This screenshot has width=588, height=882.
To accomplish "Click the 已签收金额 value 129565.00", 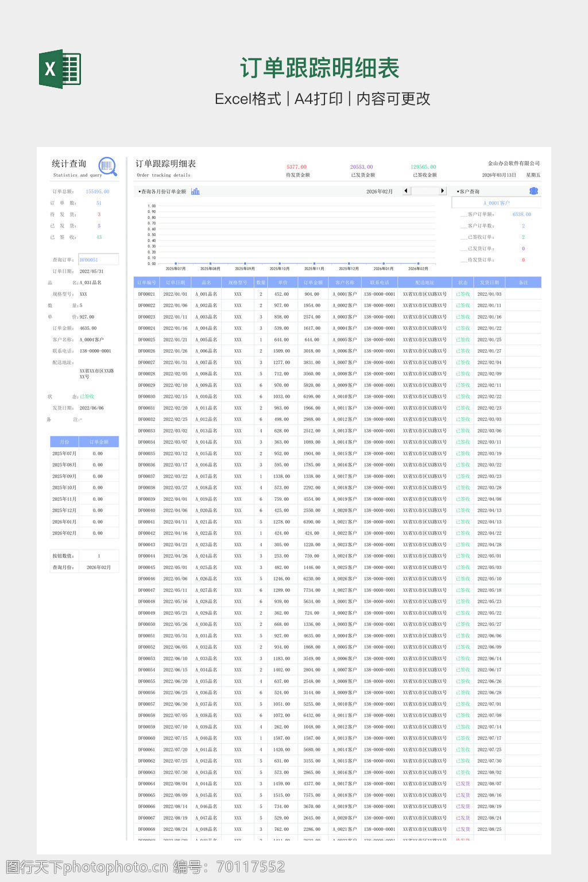I will pyautogui.click(x=423, y=167).
